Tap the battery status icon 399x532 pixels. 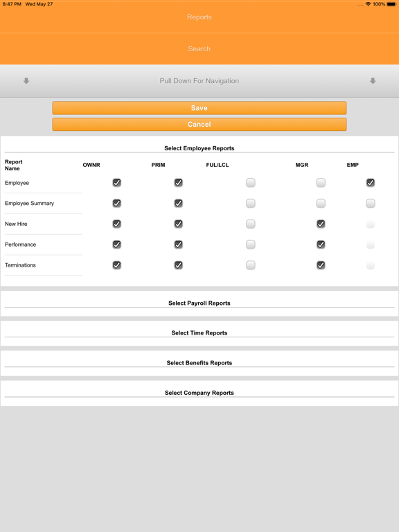click(391, 4)
